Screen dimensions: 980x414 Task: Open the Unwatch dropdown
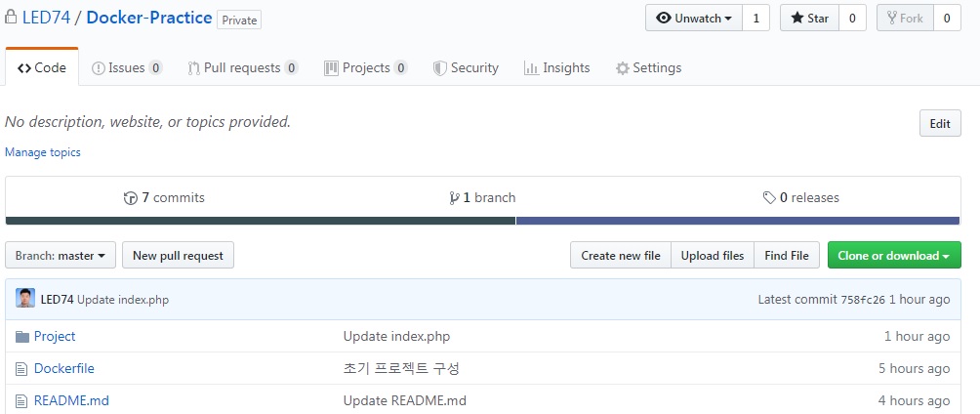click(694, 19)
